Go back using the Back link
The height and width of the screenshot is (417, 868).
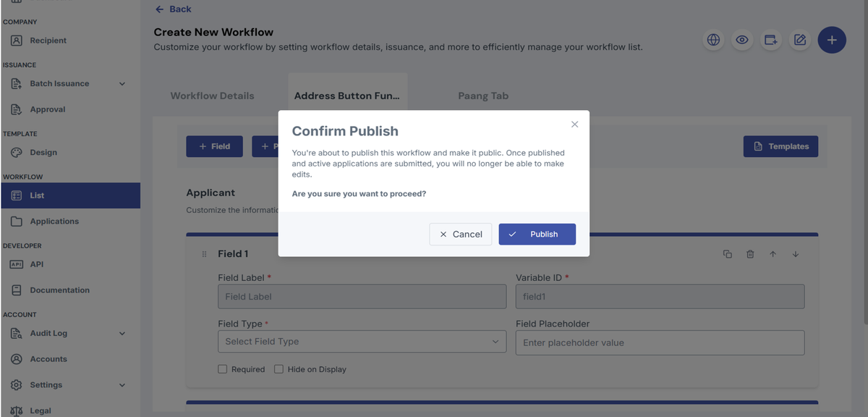point(174,9)
